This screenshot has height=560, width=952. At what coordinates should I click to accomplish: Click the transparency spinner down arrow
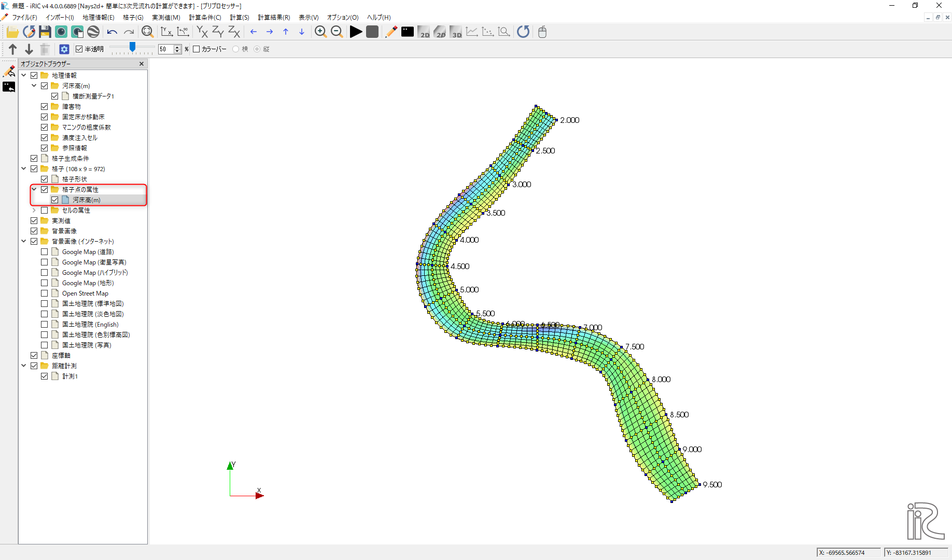pyautogui.click(x=177, y=51)
